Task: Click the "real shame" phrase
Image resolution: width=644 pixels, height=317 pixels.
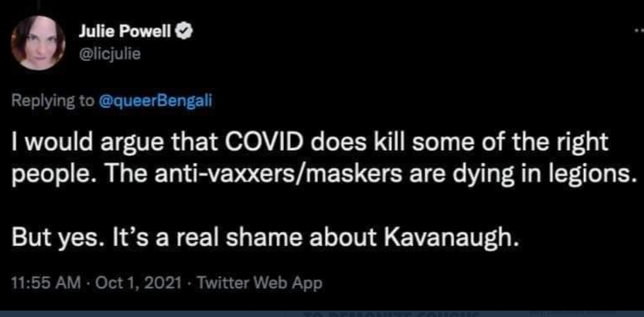Action: (x=245, y=237)
